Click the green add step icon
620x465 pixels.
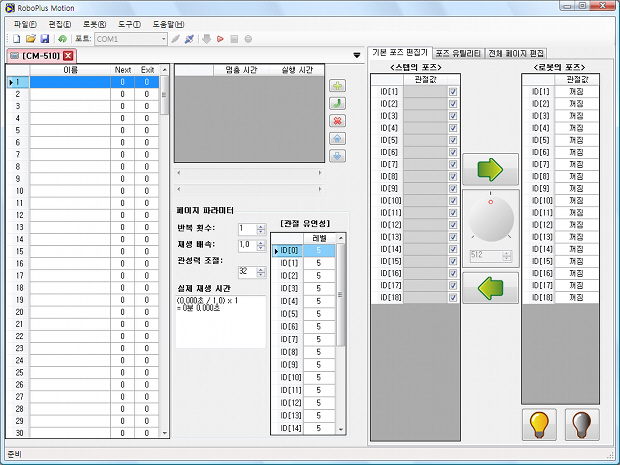[338, 86]
